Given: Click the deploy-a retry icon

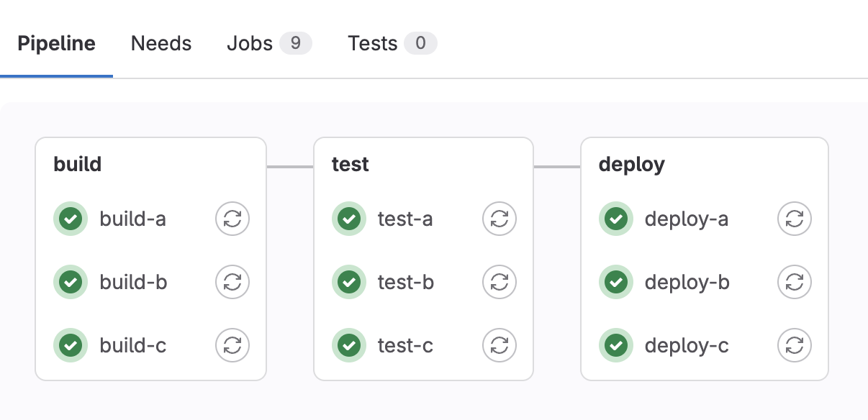Looking at the screenshot, I should 794,219.
